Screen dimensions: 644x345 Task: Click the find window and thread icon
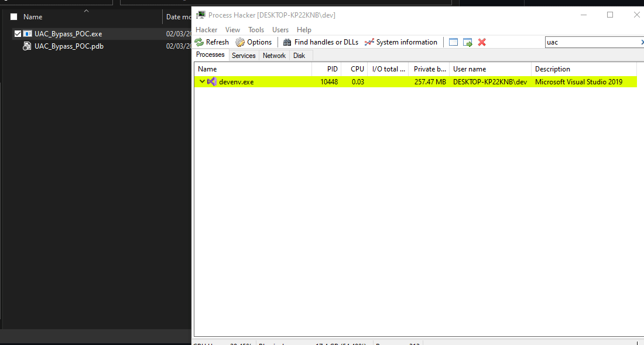click(x=467, y=42)
